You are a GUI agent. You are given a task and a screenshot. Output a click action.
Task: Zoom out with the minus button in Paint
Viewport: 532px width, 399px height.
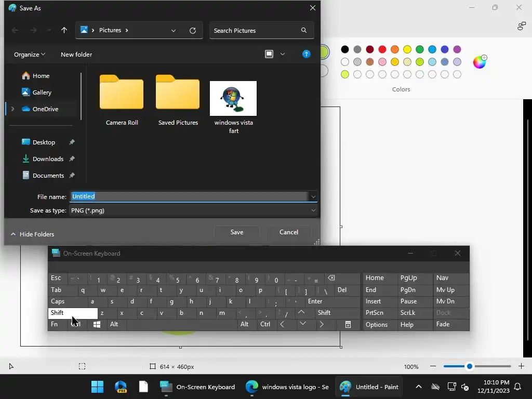[x=433, y=366]
